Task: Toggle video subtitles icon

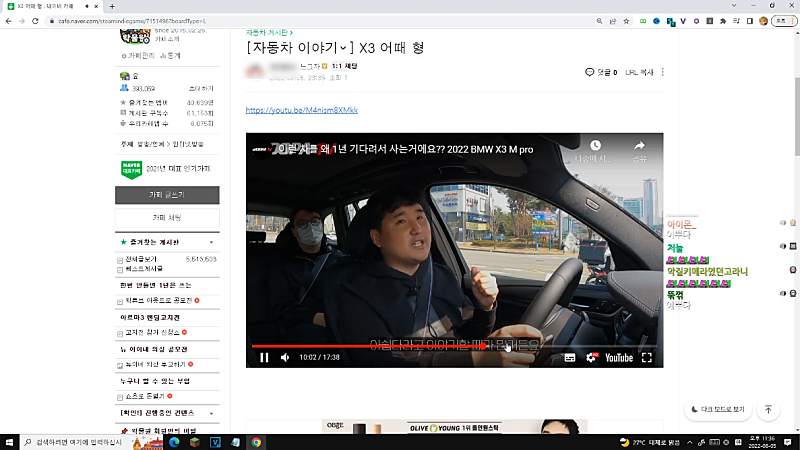Action: tap(570, 358)
